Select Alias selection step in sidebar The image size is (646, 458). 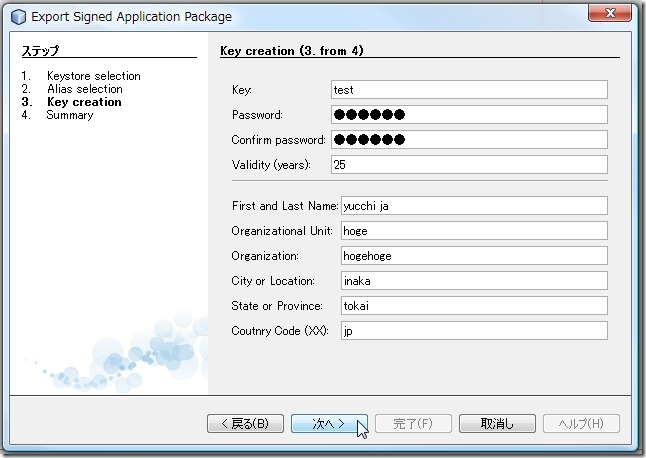click(84, 89)
